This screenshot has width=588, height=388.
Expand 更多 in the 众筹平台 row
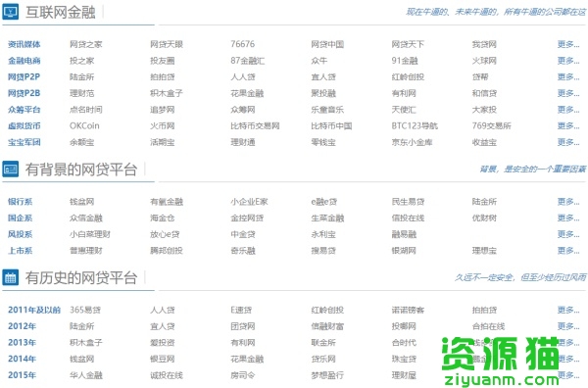(x=568, y=110)
